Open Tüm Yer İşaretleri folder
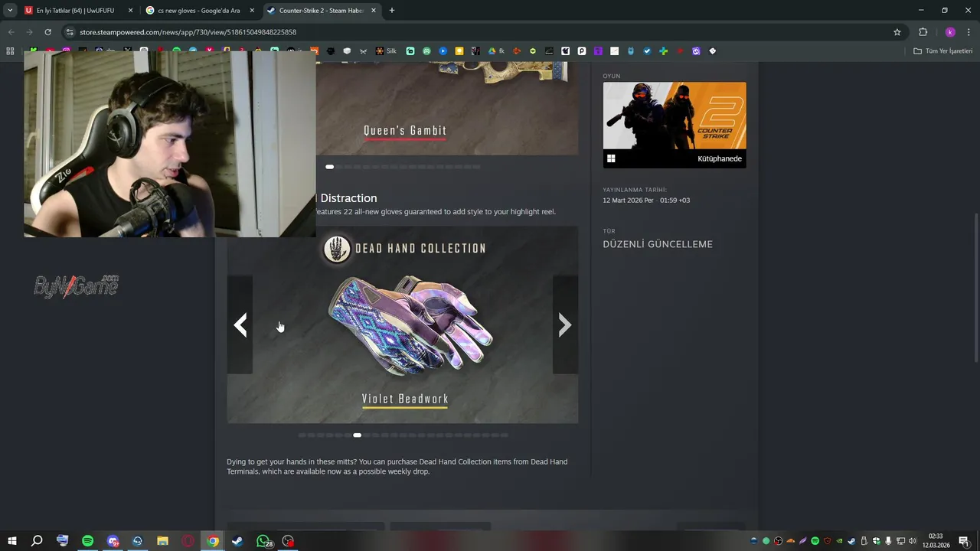 coord(943,51)
